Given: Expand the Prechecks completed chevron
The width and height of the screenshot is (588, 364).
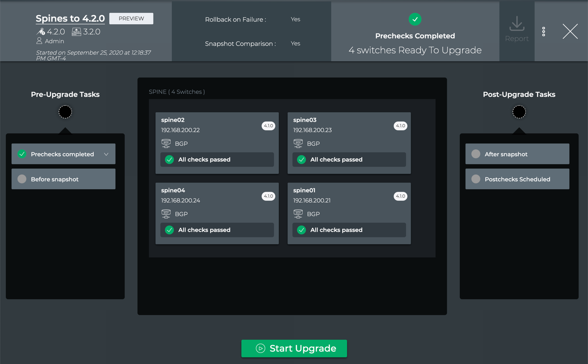Looking at the screenshot, I should (106, 154).
